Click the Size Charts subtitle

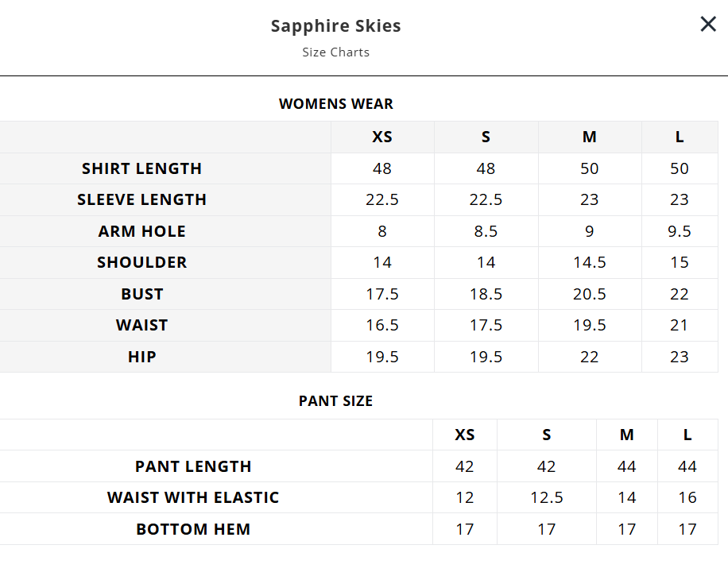click(335, 52)
